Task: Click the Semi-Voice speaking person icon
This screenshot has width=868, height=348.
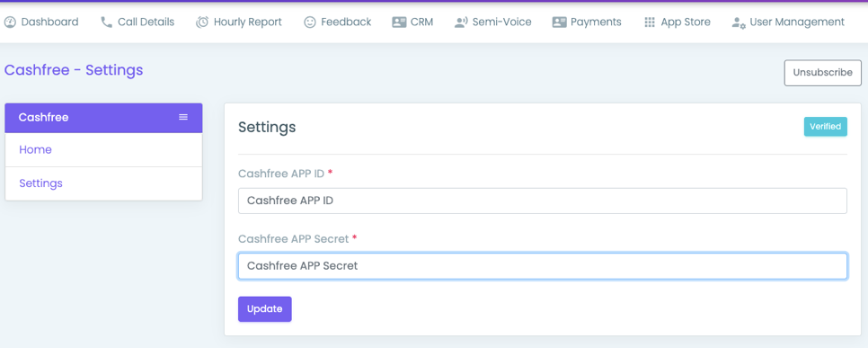Action: [461, 22]
